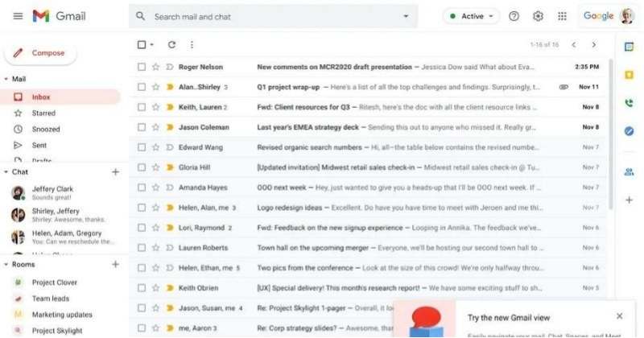Screen dimensions: 644x338
Task: Collapse the Rooms section
Action: pyautogui.click(x=6, y=265)
